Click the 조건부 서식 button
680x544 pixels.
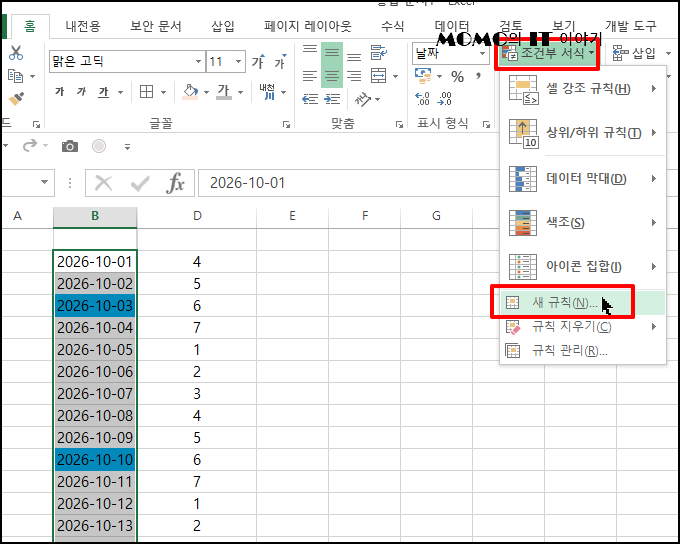[548, 53]
